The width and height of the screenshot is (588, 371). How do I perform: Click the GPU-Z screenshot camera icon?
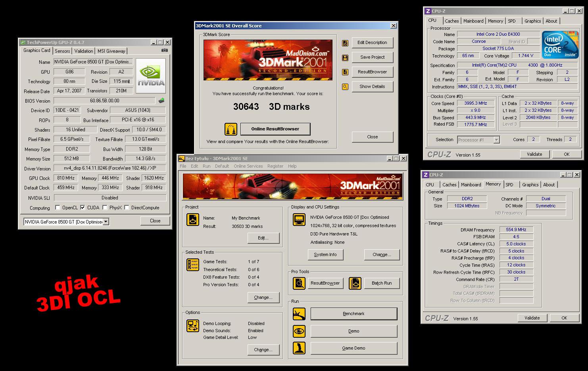(165, 50)
